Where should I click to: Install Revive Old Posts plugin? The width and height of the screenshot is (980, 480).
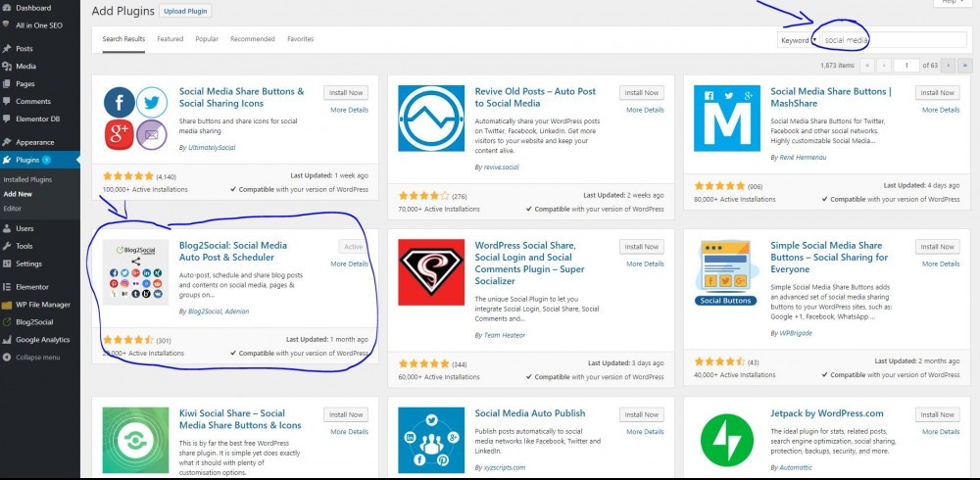click(642, 92)
